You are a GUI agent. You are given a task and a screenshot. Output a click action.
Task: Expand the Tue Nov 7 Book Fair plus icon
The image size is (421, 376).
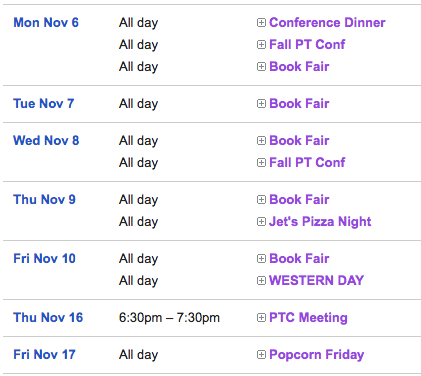(261, 104)
